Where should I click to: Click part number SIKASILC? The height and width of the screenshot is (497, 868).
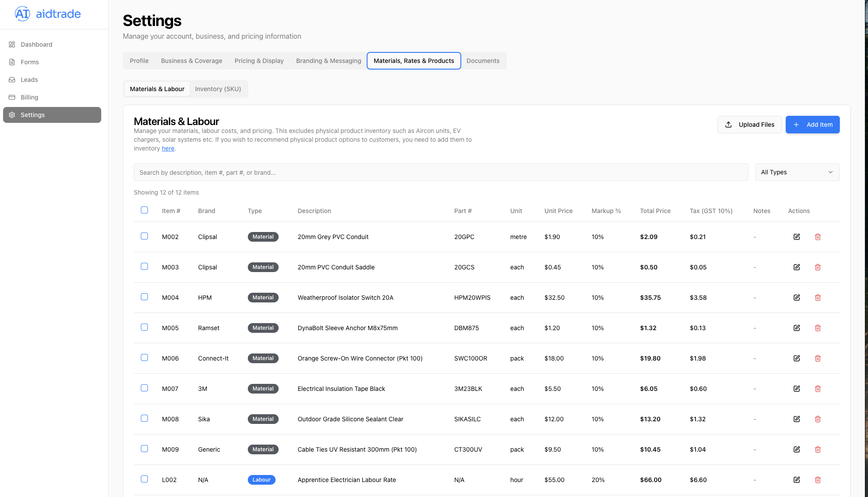coord(467,419)
